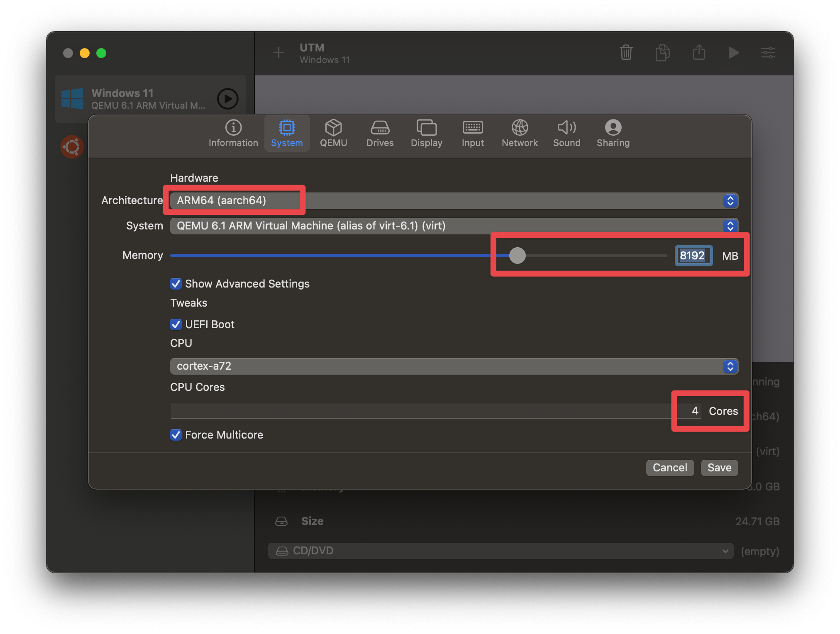Select the Network settings icon
The height and width of the screenshot is (634, 840).
click(520, 133)
